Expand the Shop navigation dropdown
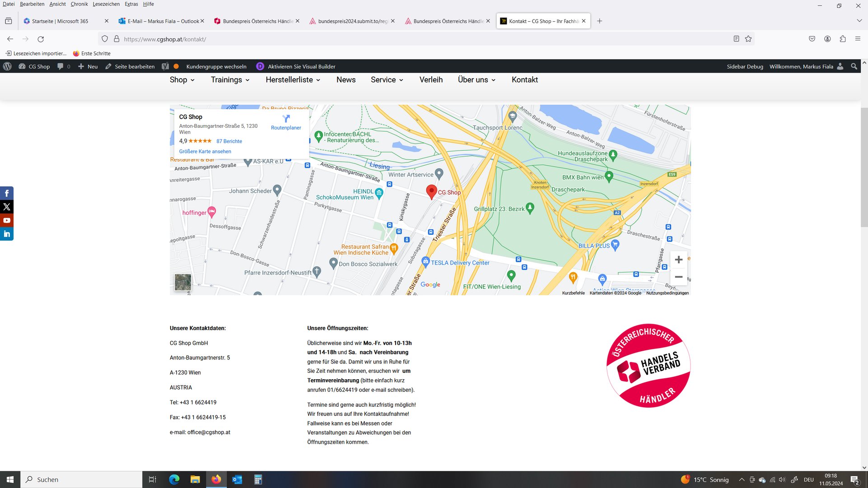 182,80
